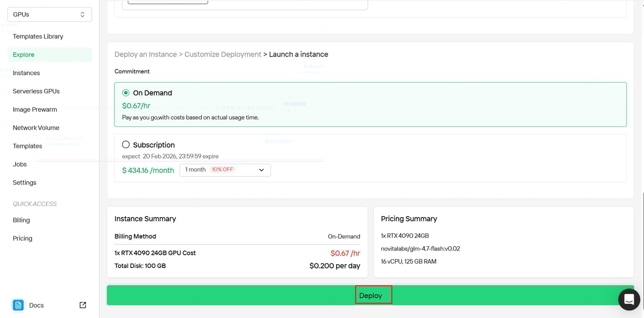Navigate to Image Prewarm
The height and width of the screenshot is (318, 644).
[x=35, y=109]
